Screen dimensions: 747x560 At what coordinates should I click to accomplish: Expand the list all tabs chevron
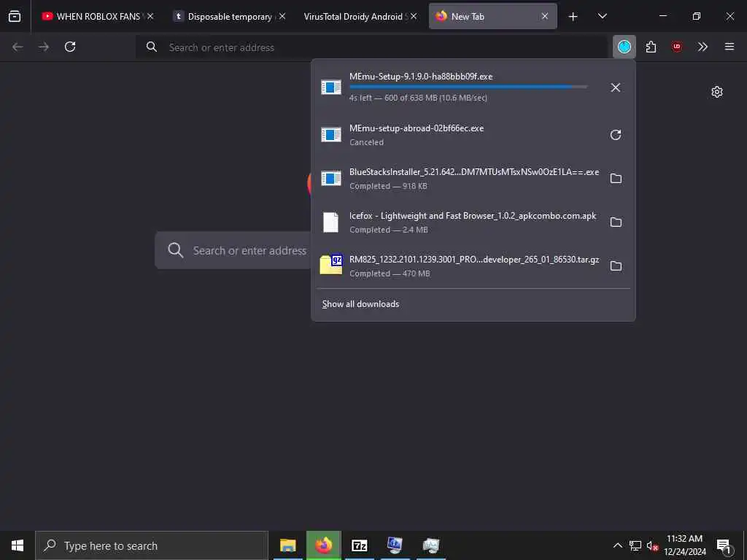tap(602, 16)
